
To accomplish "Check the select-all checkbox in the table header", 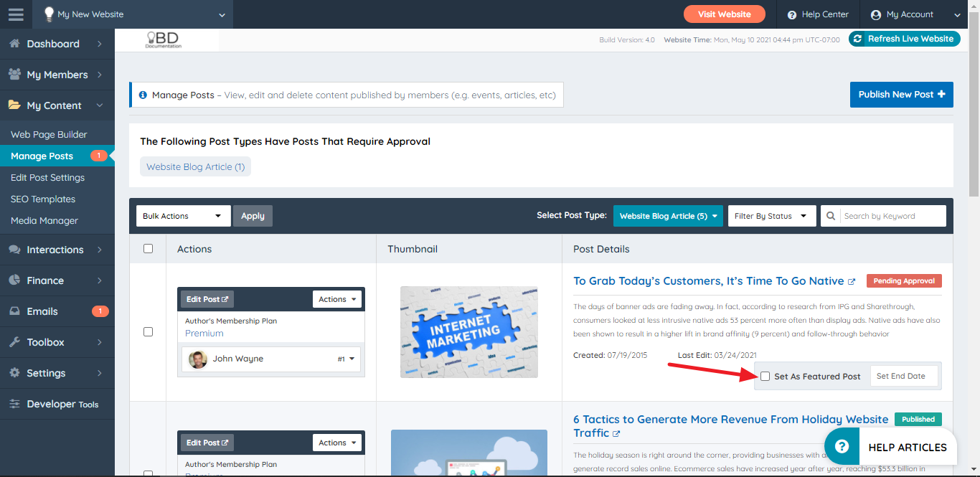I will 148,248.
